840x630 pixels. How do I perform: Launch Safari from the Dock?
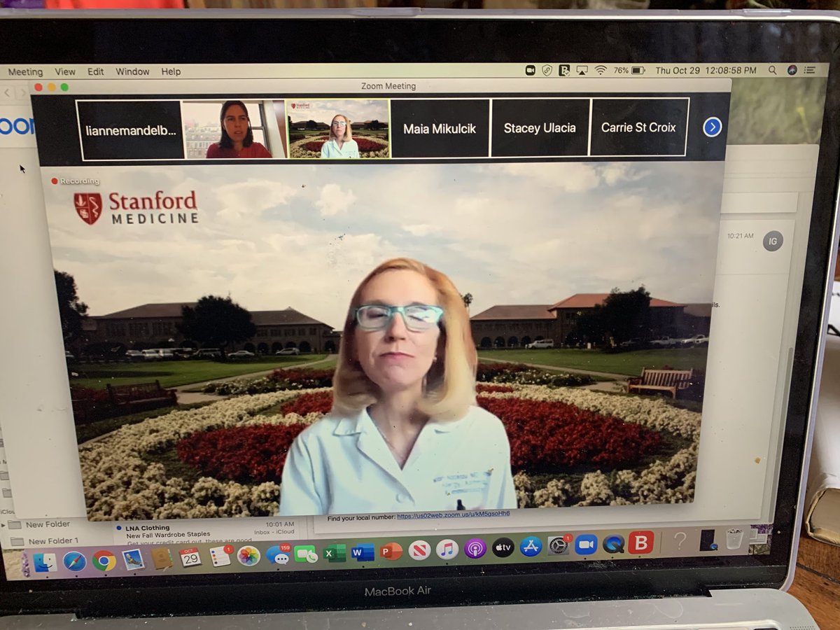pyautogui.click(x=74, y=561)
